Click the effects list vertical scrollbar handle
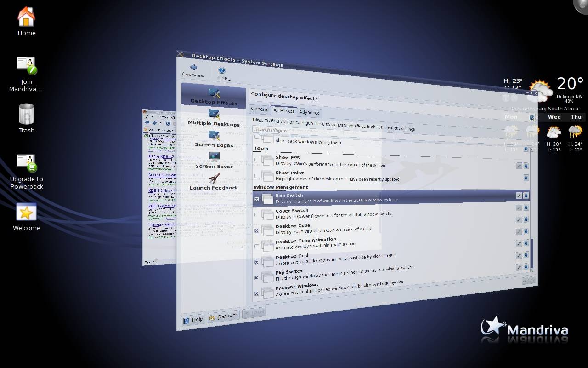Screen dimensions: 588x368 point(532,252)
